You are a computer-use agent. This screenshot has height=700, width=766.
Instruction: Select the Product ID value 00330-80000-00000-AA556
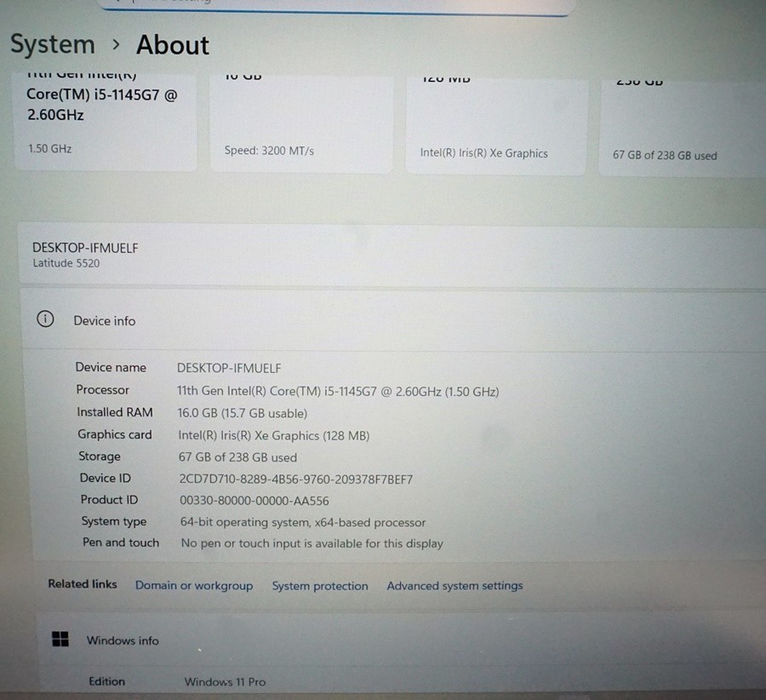pyautogui.click(x=254, y=501)
